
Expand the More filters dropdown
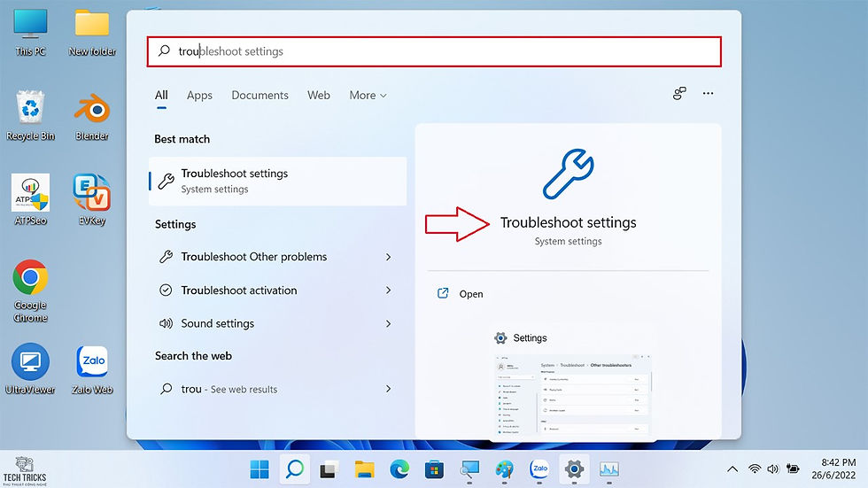point(368,95)
